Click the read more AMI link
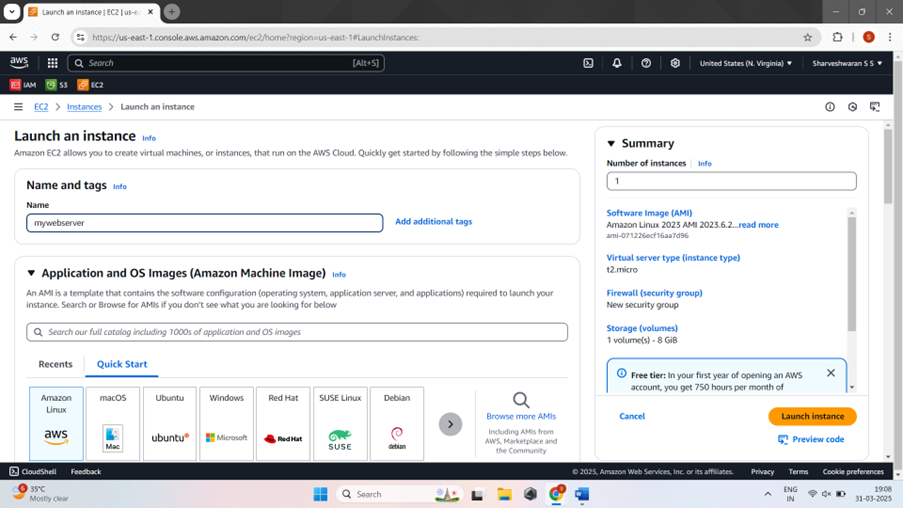Screen dimensions: 903x508 coord(758,225)
